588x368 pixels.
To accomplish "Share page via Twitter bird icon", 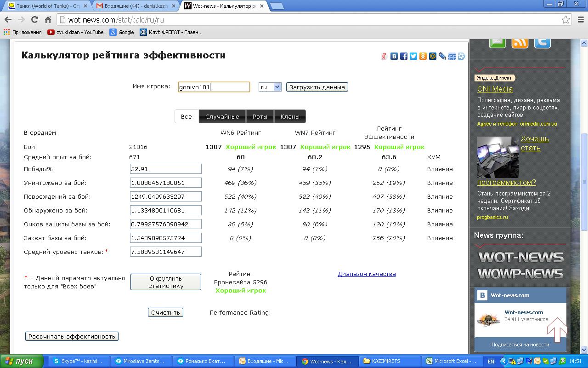I will point(413,56).
